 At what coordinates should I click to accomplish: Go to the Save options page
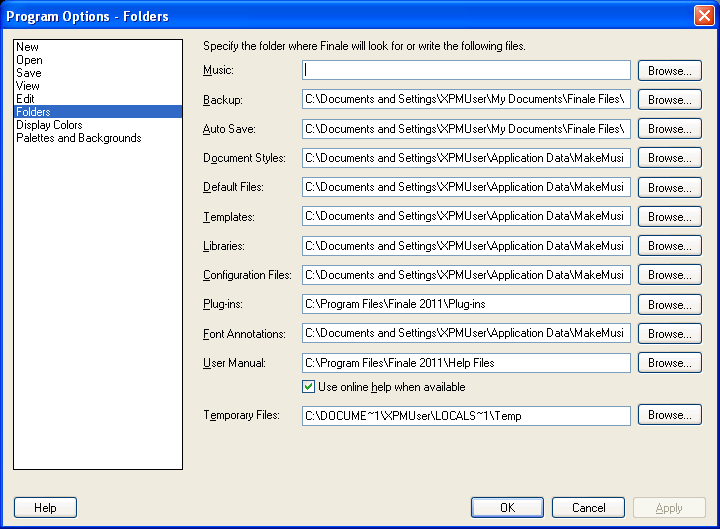click(x=28, y=73)
